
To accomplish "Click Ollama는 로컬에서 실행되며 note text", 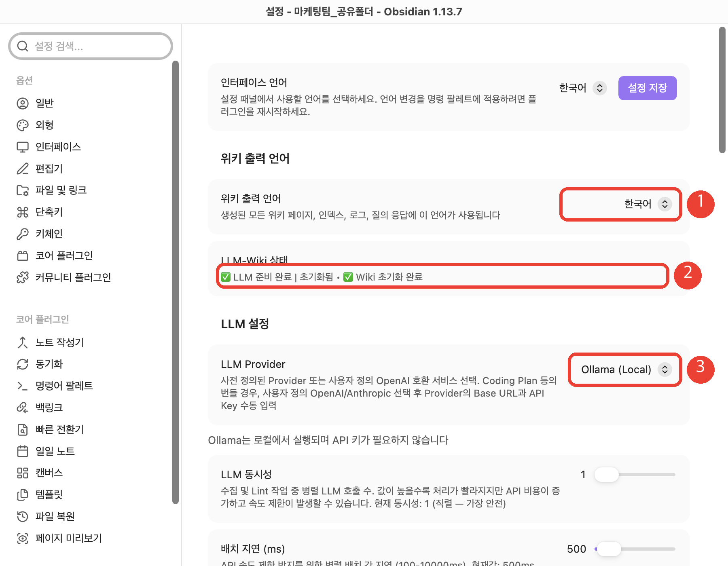I will point(328,440).
